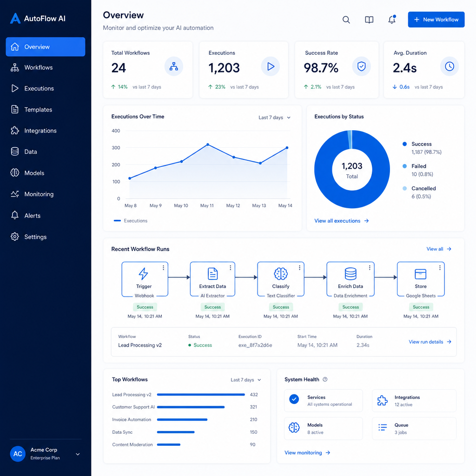Open the Enrich Data node three-dot menu

click(370, 267)
